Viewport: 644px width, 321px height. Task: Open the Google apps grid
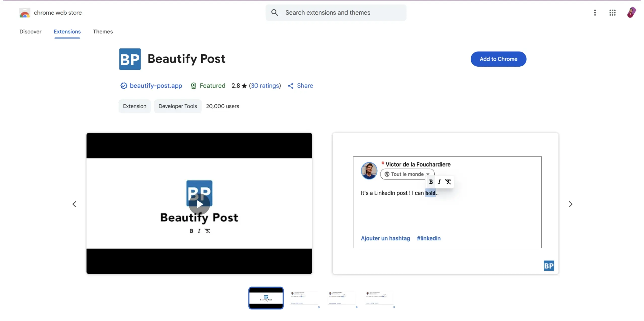[612, 13]
